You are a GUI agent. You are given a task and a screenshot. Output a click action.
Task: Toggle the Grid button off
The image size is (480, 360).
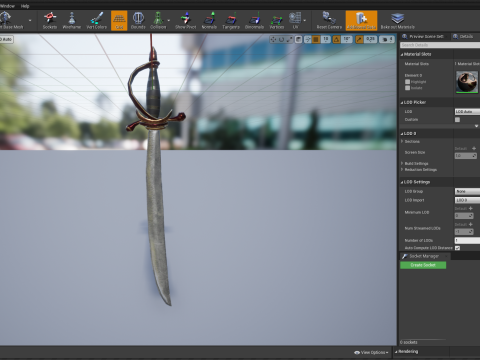[119, 21]
